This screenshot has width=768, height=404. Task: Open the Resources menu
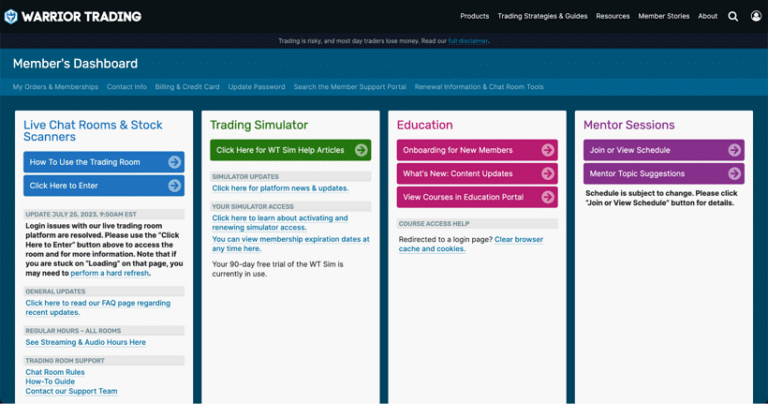pos(612,16)
